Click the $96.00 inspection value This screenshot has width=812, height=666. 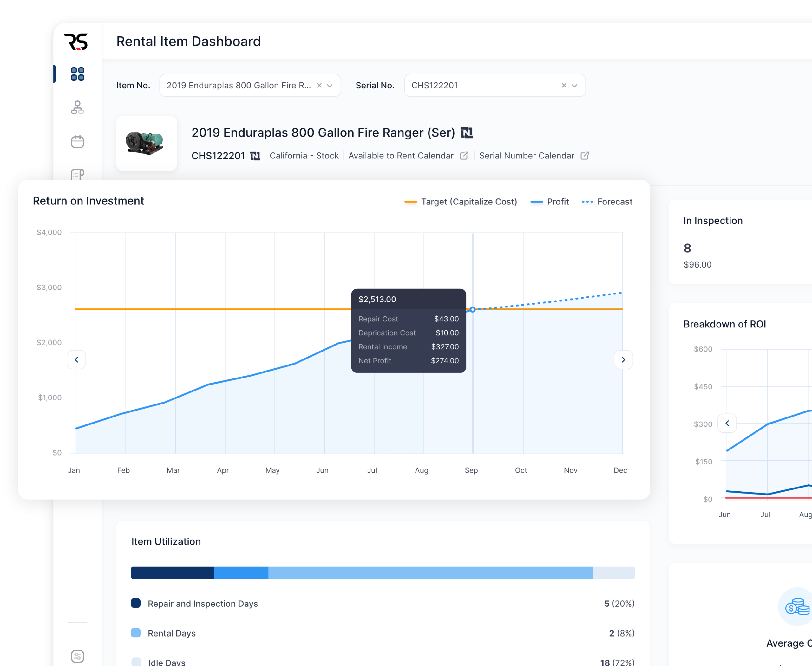coord(697,265)
